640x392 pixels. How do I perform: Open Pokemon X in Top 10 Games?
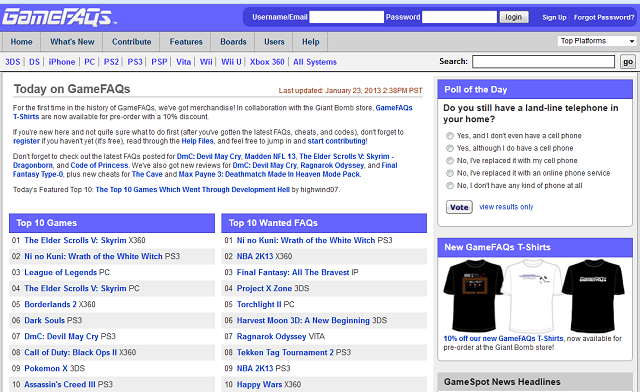pos(46,368)
